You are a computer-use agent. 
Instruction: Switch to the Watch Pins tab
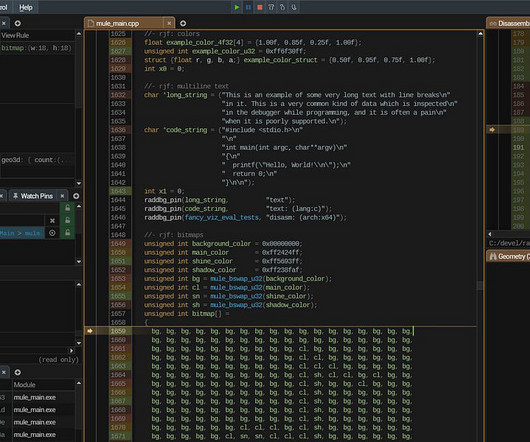[33, 196]
